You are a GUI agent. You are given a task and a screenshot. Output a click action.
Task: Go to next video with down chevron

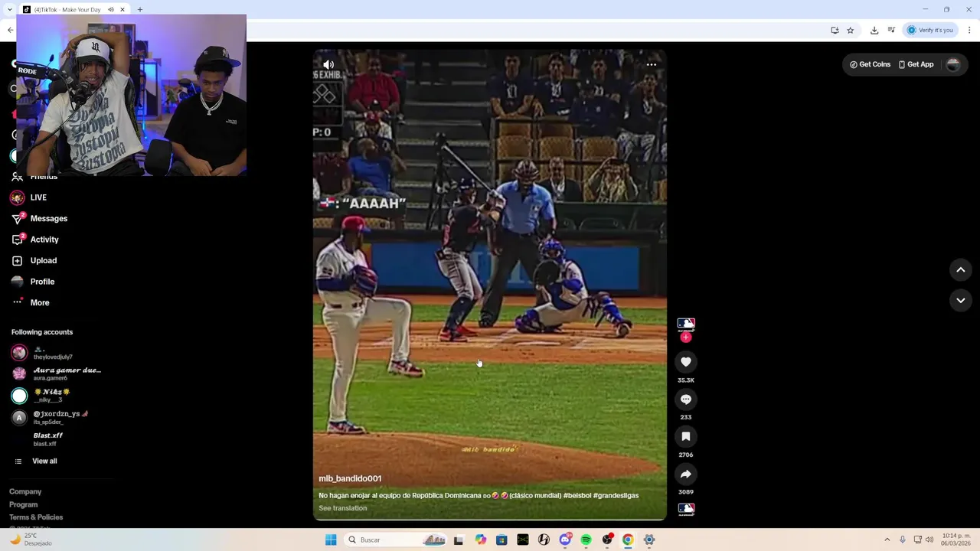click(961, 301)
